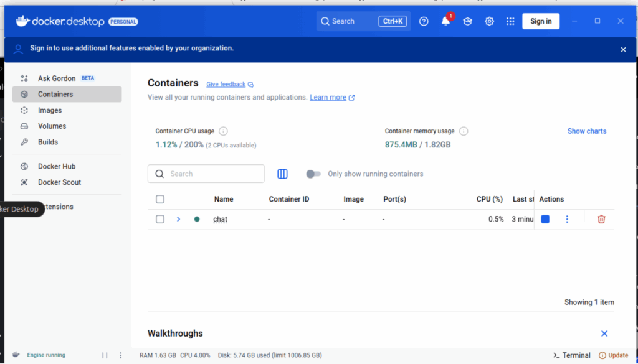The width and height of the screenshot is (638, 364).
Task: Click the Walkthroughs heading
Action: [175, 334]
